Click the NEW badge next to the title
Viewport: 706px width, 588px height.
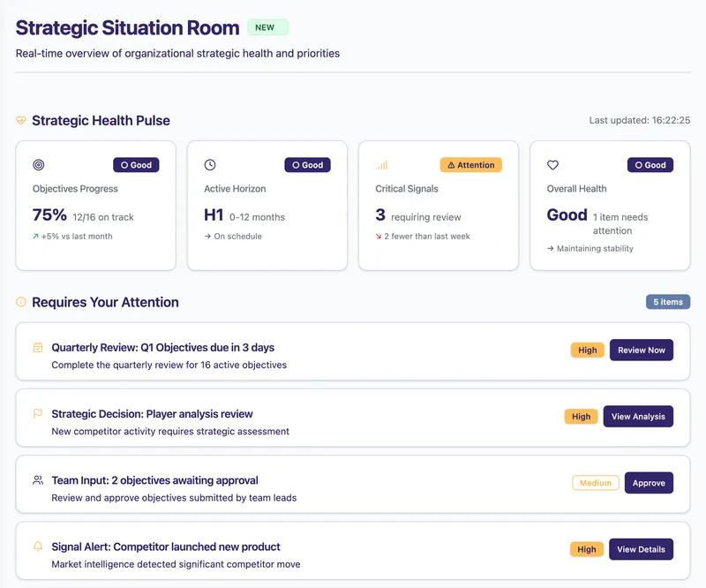(x=267, y=27)
